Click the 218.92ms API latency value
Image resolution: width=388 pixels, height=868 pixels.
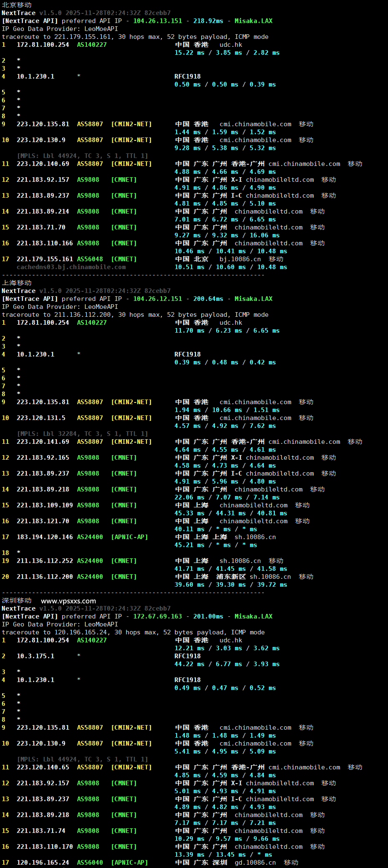pos(208,21)
